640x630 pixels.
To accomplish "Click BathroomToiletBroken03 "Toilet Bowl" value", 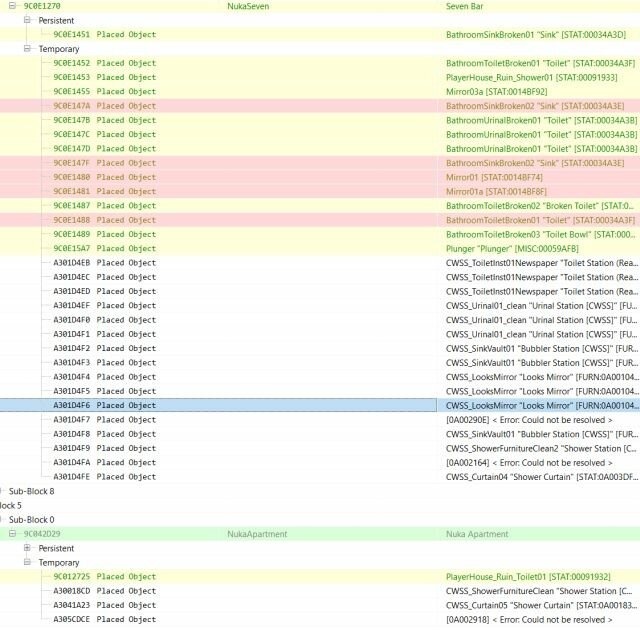I will coord(540,234).
